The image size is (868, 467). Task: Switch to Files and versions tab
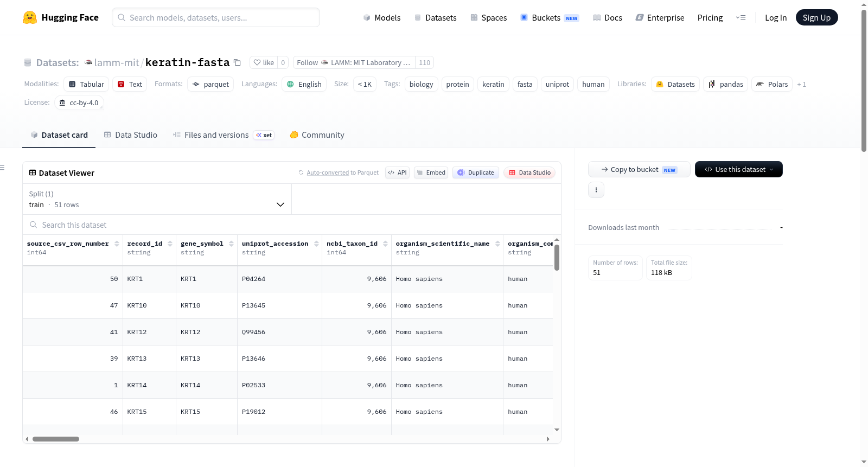(x=223, y=135)
